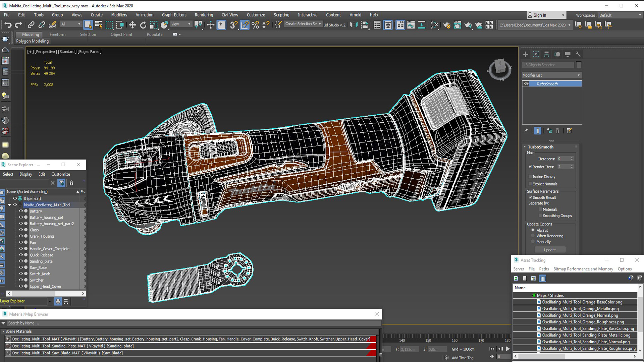Collapse the Makita_Oscillating_Multi_Tool tree node

coord(9,205)
